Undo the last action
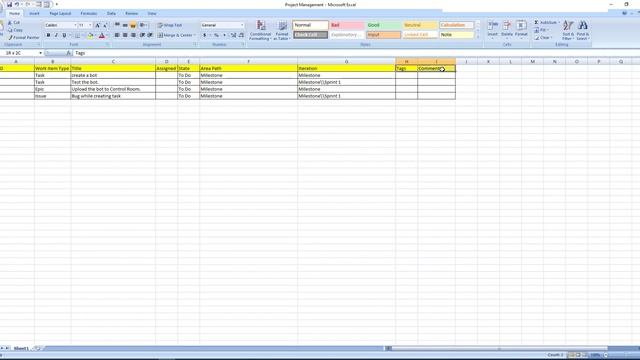 pos(17,4)
